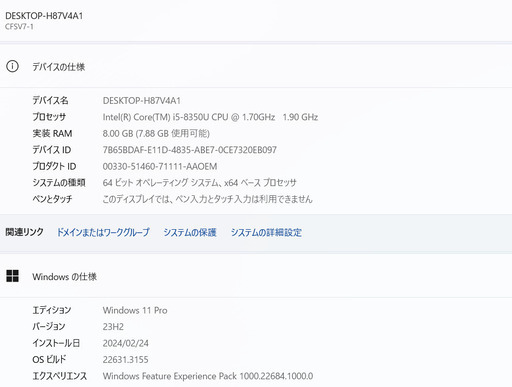Viewport: 512px width, 387px height.
Task: Click the エクスペリエンス label
Action: pyautogui.click(x=60, y=376)
